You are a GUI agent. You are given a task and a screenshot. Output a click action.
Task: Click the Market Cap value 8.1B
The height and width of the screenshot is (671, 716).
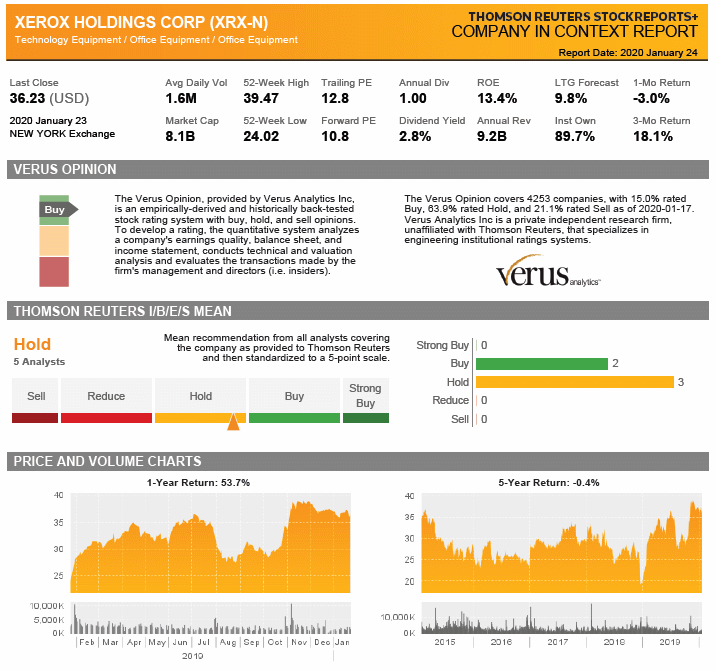point(180,136)
